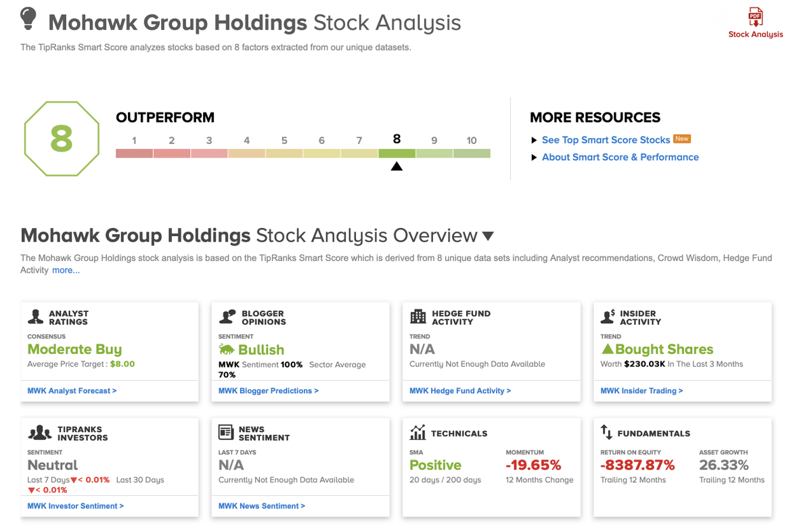
Task: Click the Insider Activity person-dollar icon
Action: [x=608, y=317]
